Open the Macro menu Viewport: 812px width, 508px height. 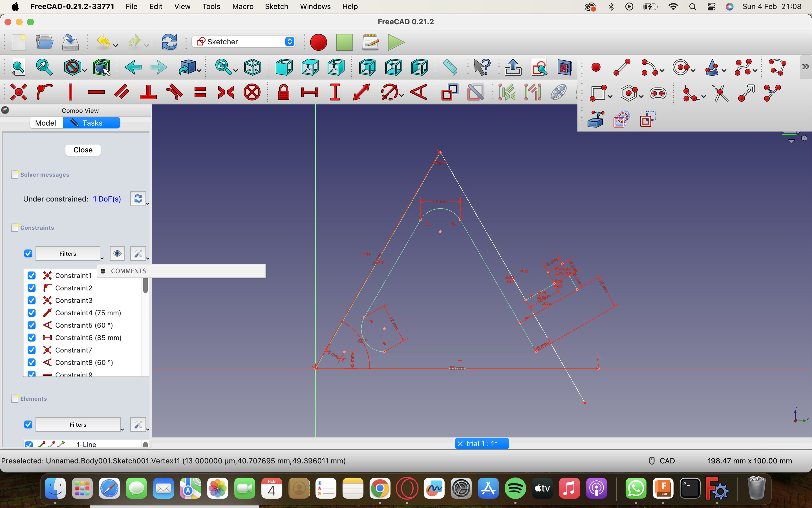click(x=242, y=6)
